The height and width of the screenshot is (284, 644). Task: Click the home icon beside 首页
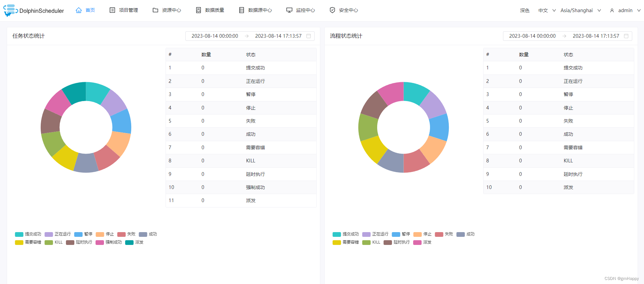[x=79, y=10]
